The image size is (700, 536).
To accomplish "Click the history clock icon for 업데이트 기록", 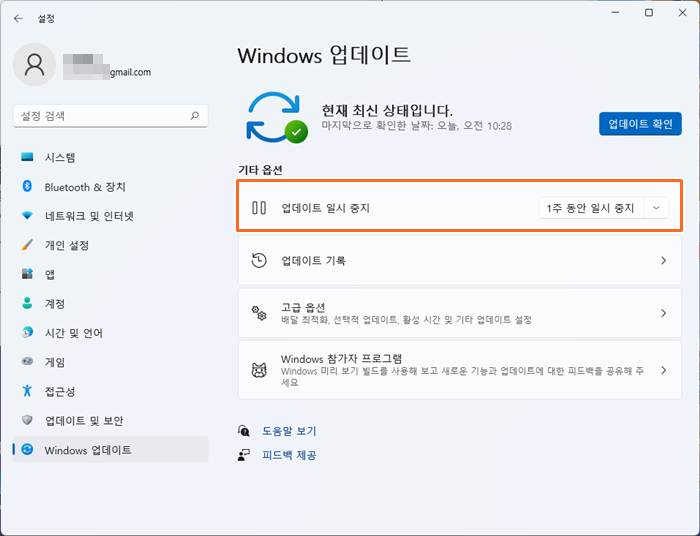I will [259, 261].
